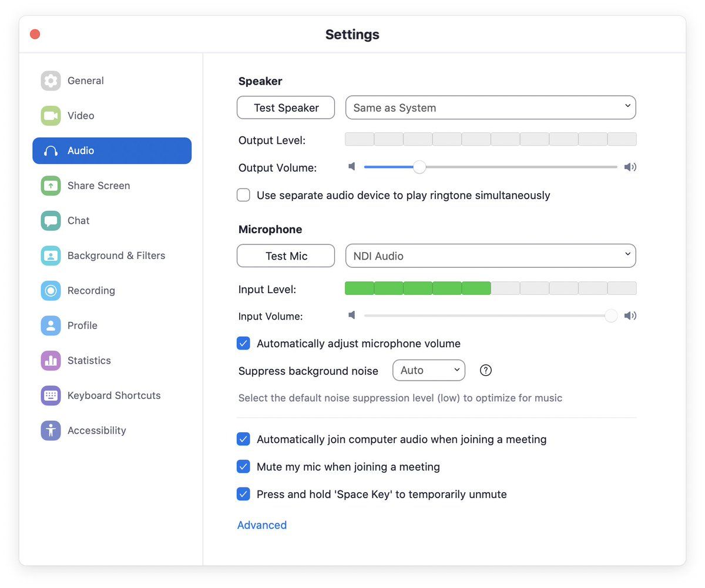
Task: Click the noise suppression help question mark
Action: pyautogui.click(x=486, y=371)
